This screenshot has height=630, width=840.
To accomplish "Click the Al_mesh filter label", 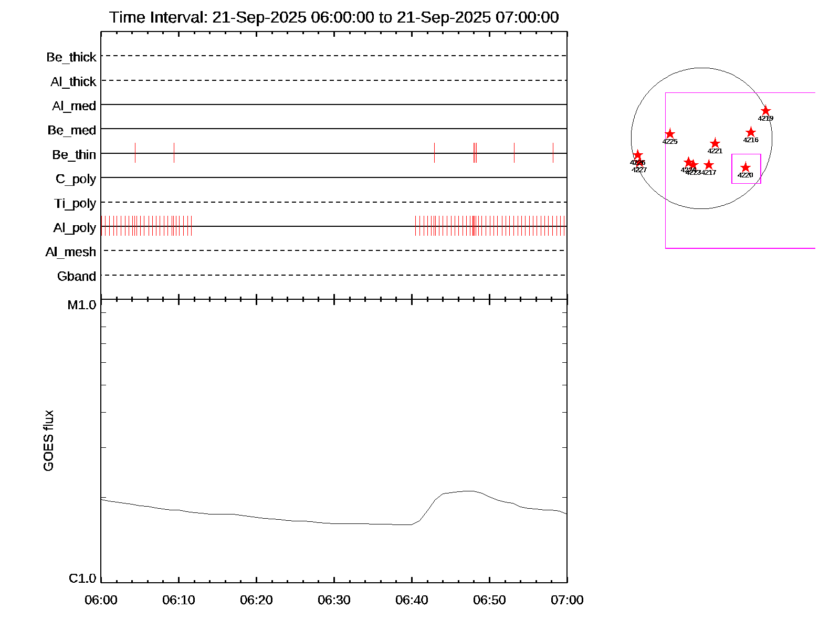I will [71, 252].
